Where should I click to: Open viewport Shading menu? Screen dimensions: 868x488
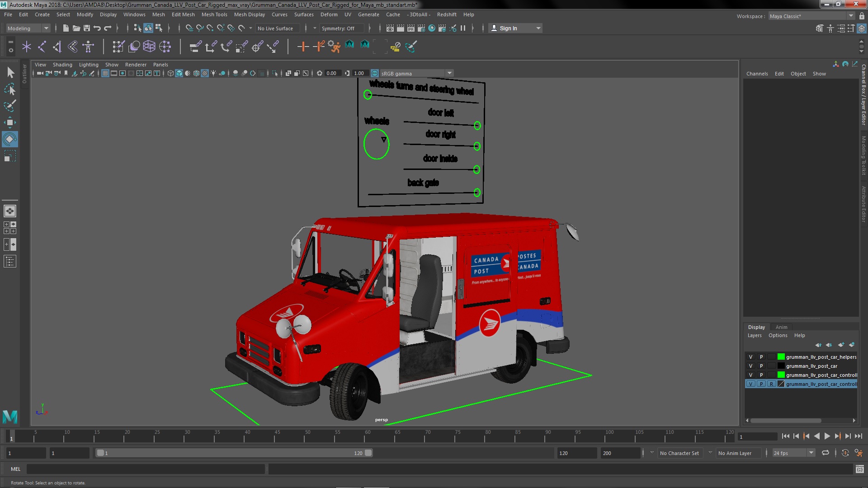[x=62, y=65]
